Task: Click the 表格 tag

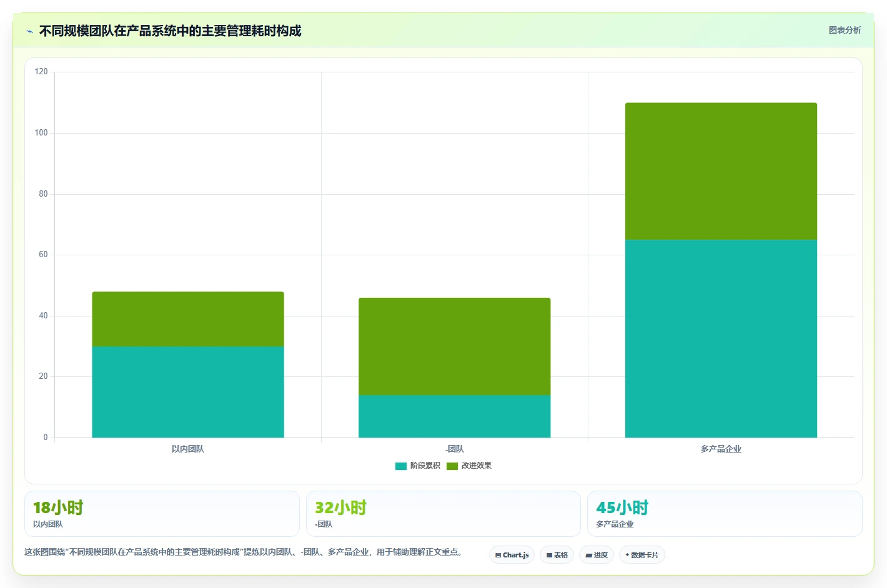Action: (x=557, y=555)
